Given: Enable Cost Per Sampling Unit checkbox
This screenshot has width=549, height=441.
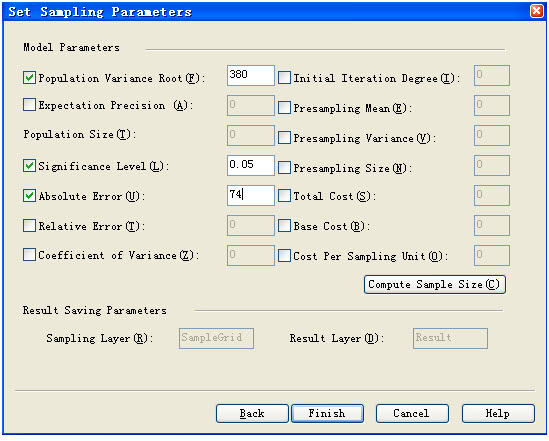Looking at the screenshot, I should [x=284, y=256].
